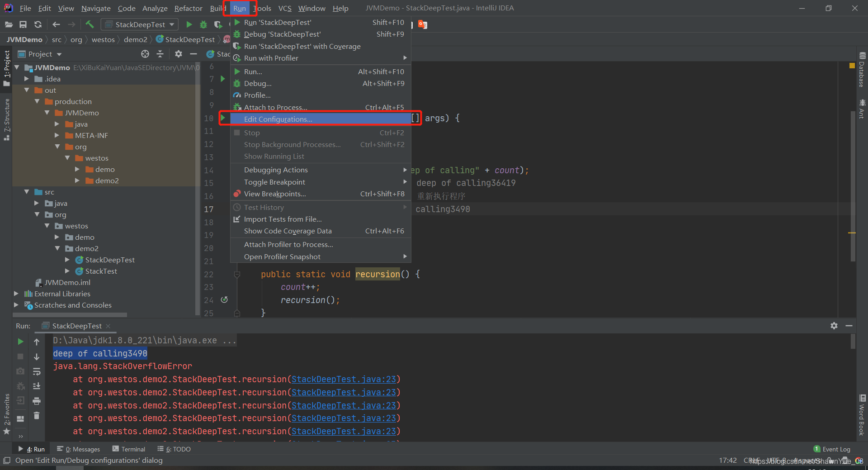
Task: Click the down arrow in Run panel
Action: [x=37, y=357]
